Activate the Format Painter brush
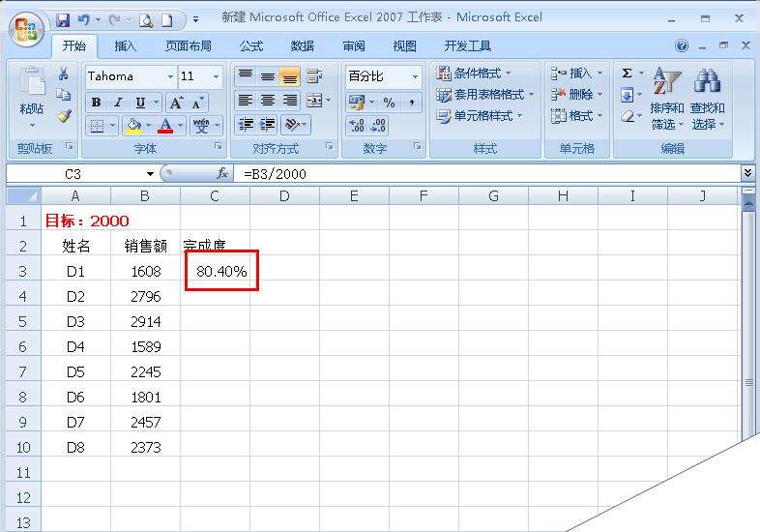 pyautogui.click(x=64, y=116)
